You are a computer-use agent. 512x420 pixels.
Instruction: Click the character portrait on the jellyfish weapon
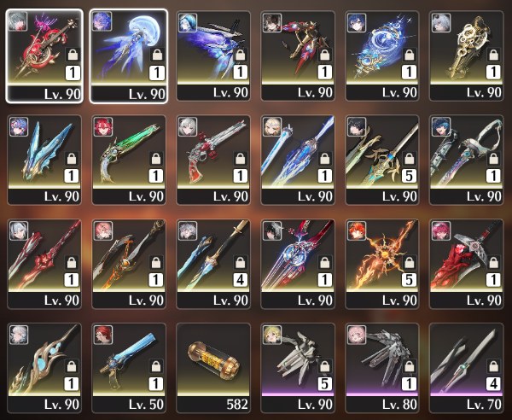102,21
